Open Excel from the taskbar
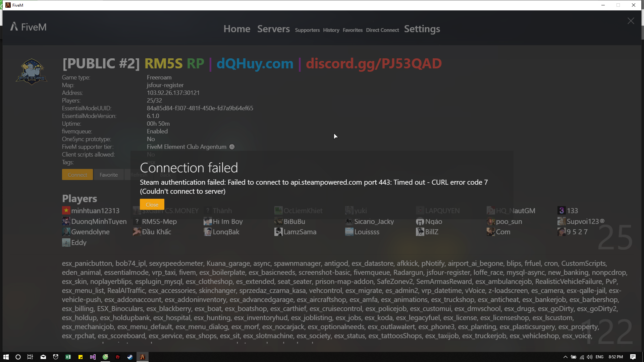This screenshot has width=644, height=362. (68, 357)
